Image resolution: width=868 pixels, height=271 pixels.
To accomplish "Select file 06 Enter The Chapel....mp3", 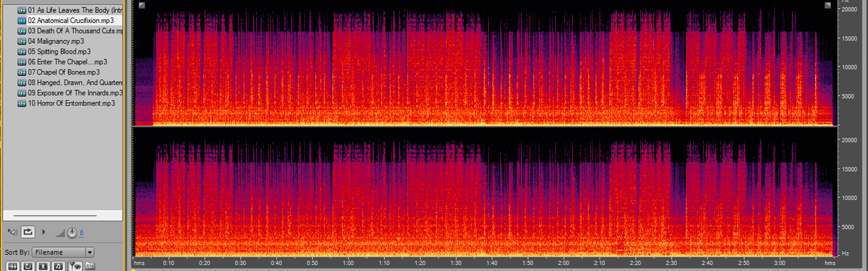I will pos(68,62).
